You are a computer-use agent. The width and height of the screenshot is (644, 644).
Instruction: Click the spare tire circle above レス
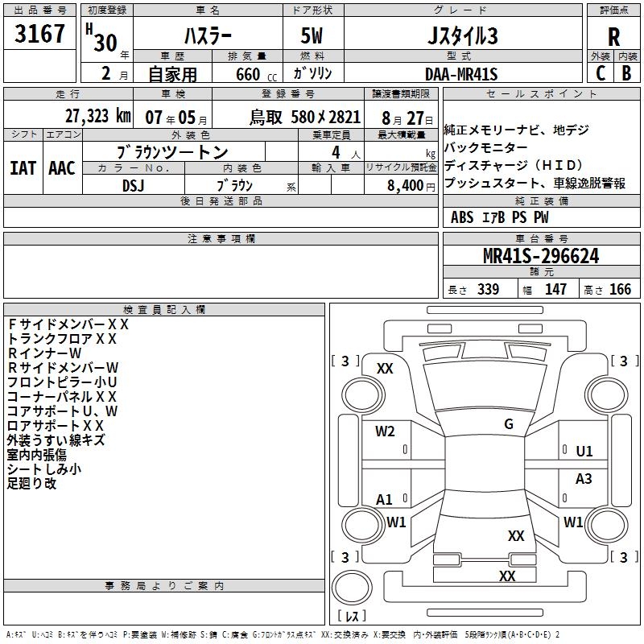[x=352, y=588]
